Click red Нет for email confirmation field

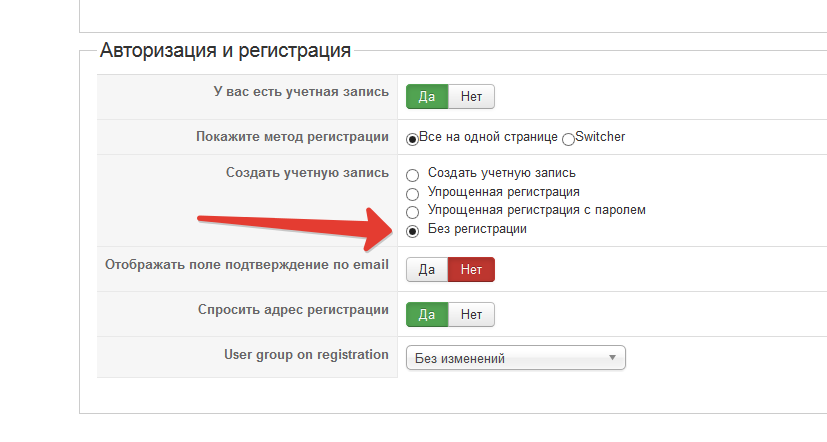pos(471,270)
